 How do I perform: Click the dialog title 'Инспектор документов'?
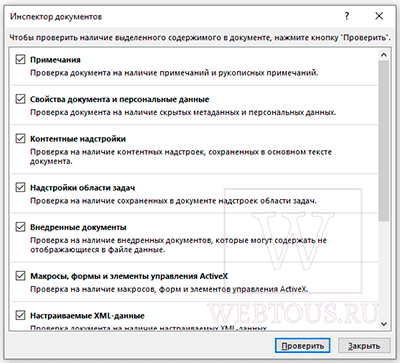click(x=56, y=17)
